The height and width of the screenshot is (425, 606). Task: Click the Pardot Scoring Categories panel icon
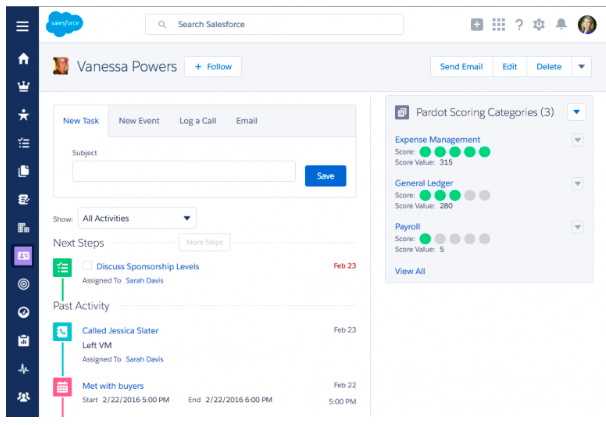click(402, 112)
